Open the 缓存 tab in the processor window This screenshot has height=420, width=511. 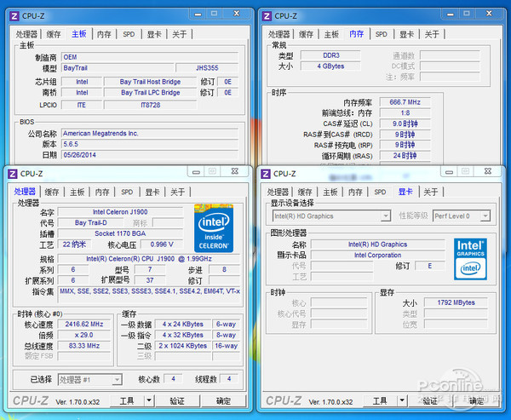(52, 192)
